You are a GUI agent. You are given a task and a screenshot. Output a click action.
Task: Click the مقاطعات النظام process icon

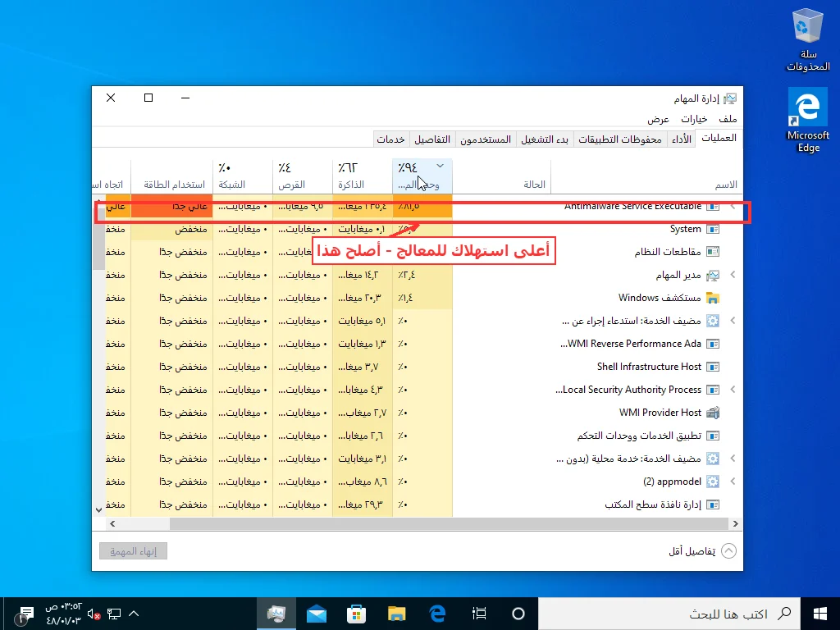(x=713, y=252)
